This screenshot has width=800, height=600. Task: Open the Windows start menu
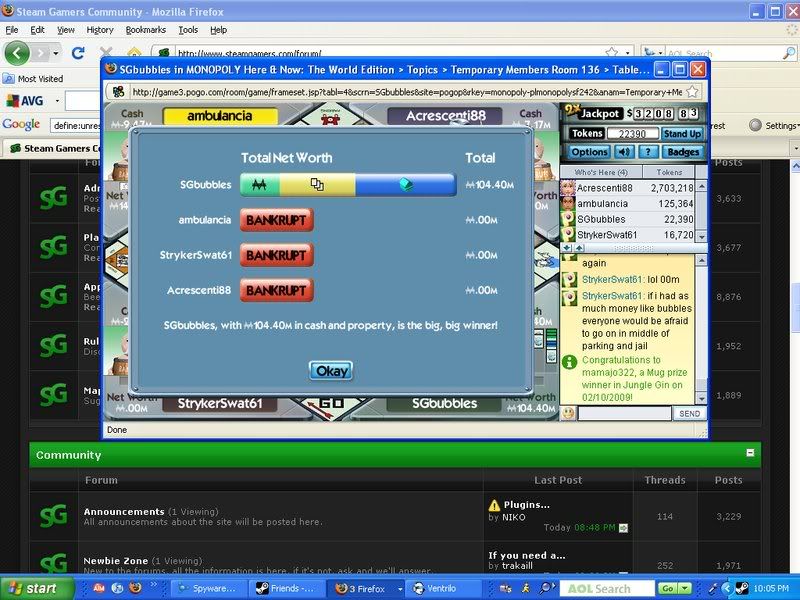pos(36,588)
